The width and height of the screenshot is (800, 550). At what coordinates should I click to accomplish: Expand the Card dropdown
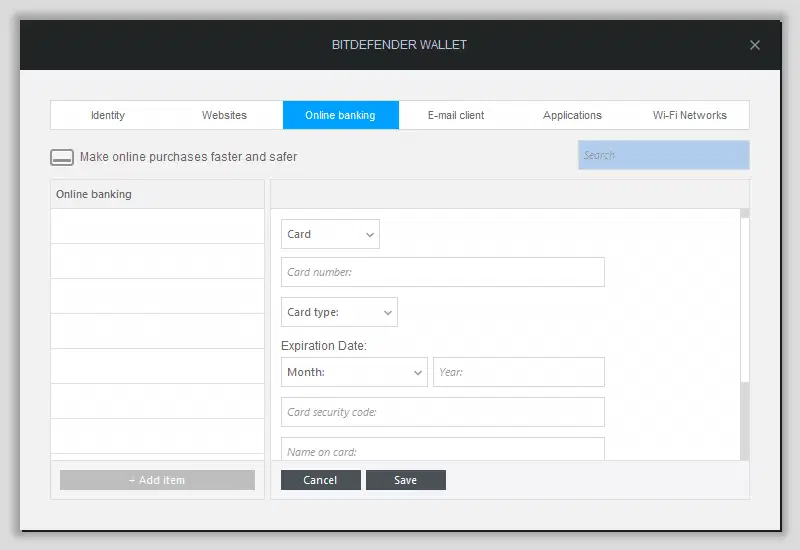click(x=330, y=234)
